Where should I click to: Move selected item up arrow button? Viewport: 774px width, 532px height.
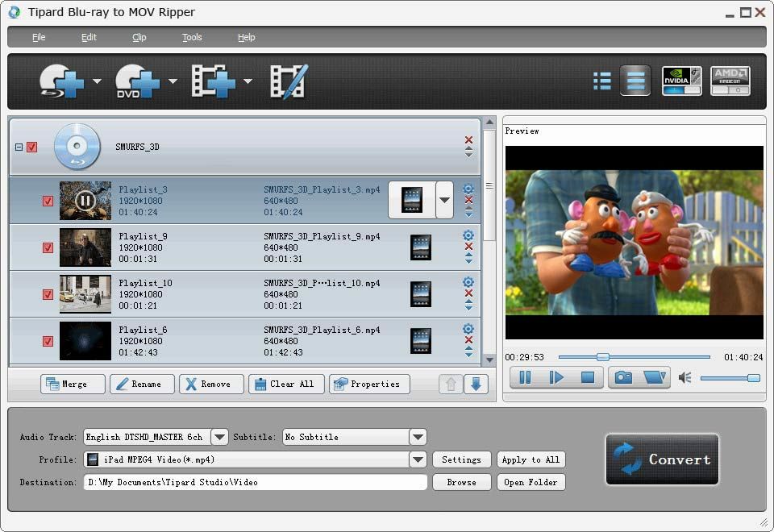pos(450,384)
